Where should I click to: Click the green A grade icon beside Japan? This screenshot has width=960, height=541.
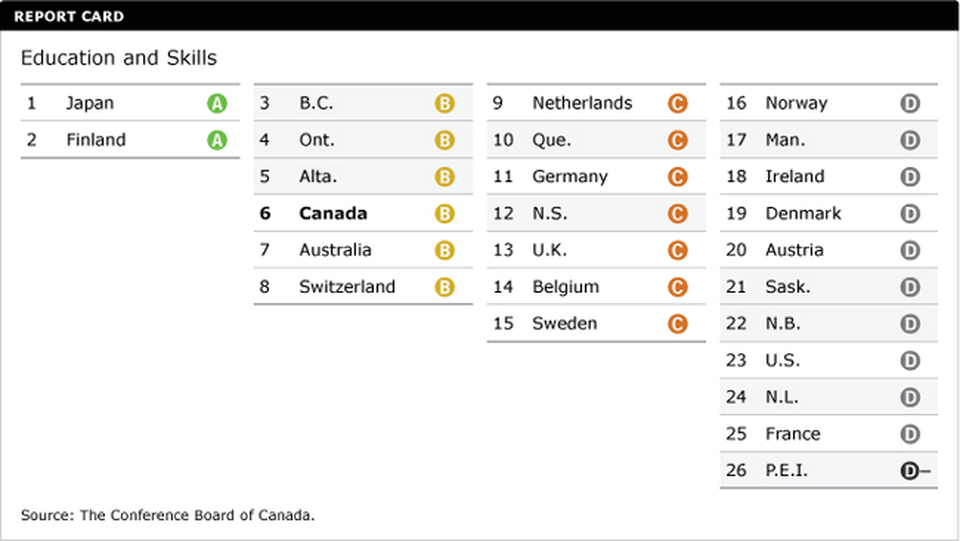[217, 104]
